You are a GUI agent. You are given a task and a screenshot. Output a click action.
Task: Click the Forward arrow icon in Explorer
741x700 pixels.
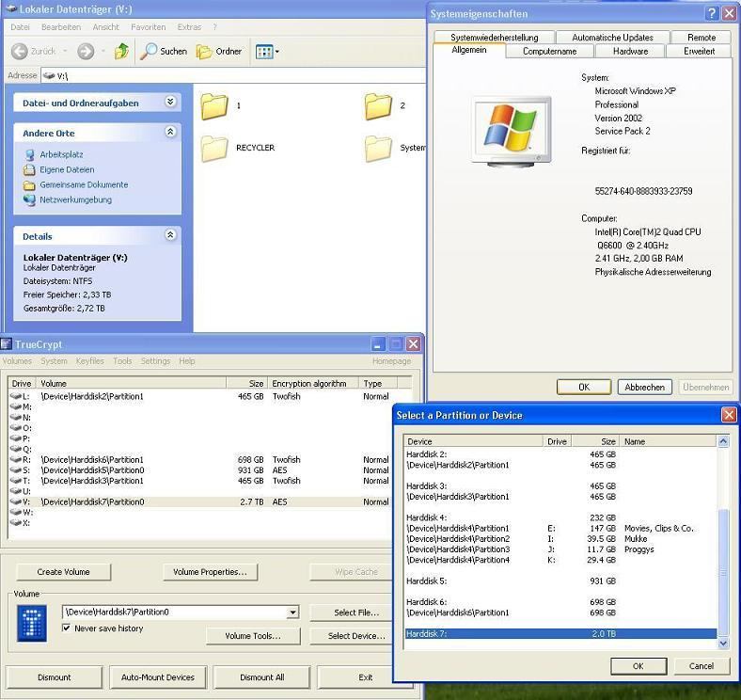coord(86,51)
